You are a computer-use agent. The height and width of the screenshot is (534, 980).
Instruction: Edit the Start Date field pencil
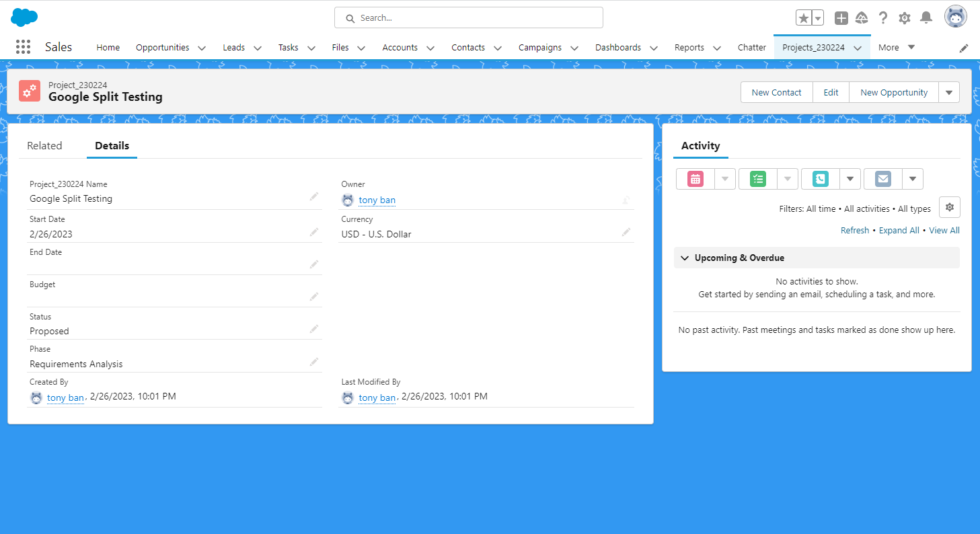(x=314, y=232)
